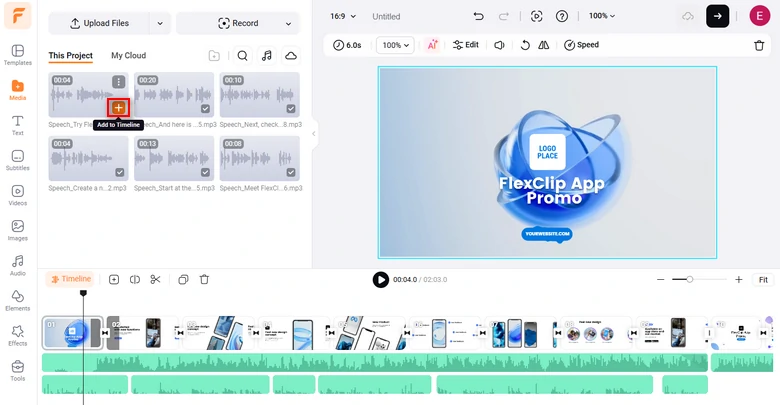Open the top bar 100% zoom dropdown
The height and width of the screenshot is (405, 780).
pos(602,16)
